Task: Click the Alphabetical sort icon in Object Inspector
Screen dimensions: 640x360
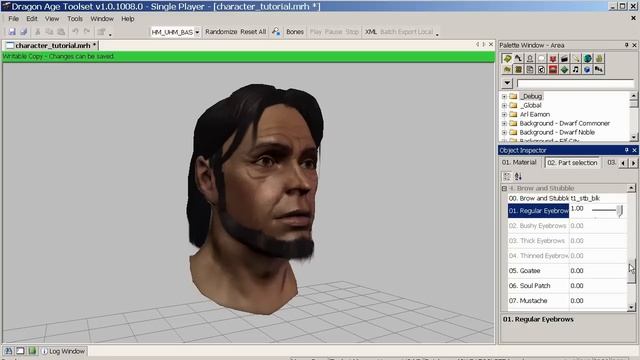Action: pyautogui.click(x=518, y=176)
